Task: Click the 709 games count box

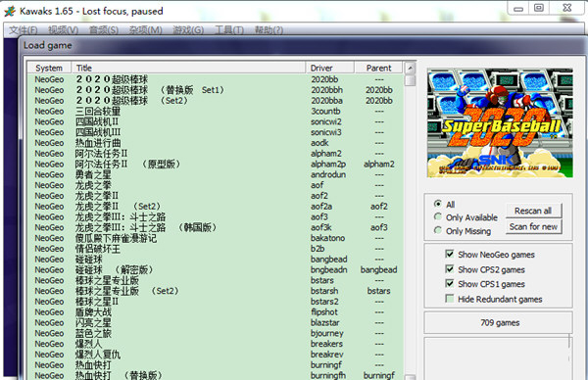Action: click(x=500, y=322)
